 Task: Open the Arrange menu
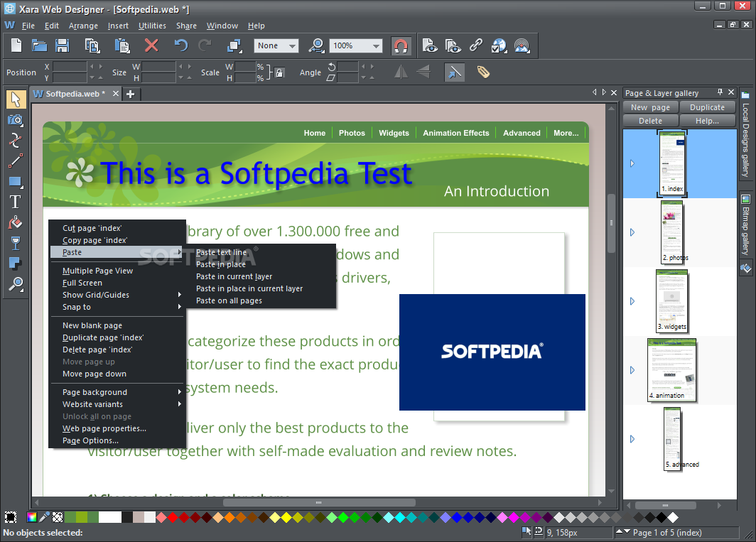(83, 26)
